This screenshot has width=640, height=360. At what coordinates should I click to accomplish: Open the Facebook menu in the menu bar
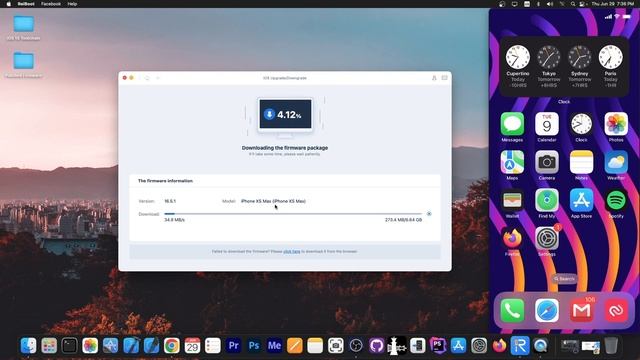51,4
